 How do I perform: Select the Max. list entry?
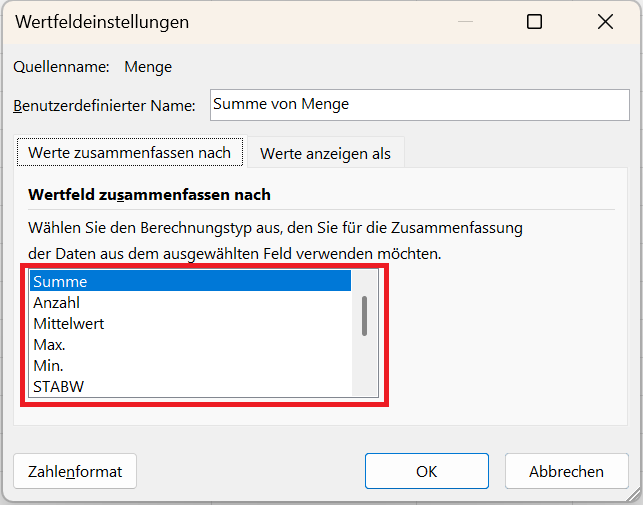(x=190, y=345)
